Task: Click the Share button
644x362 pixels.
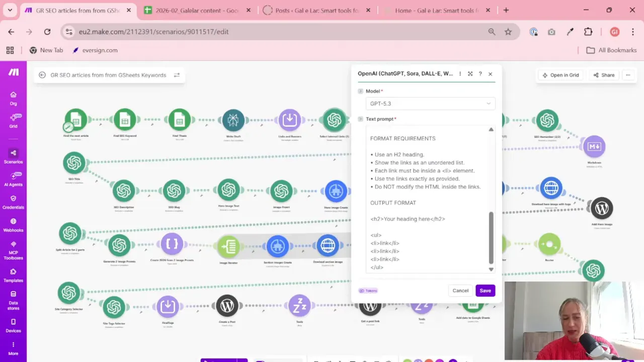Action: [604, 75]
